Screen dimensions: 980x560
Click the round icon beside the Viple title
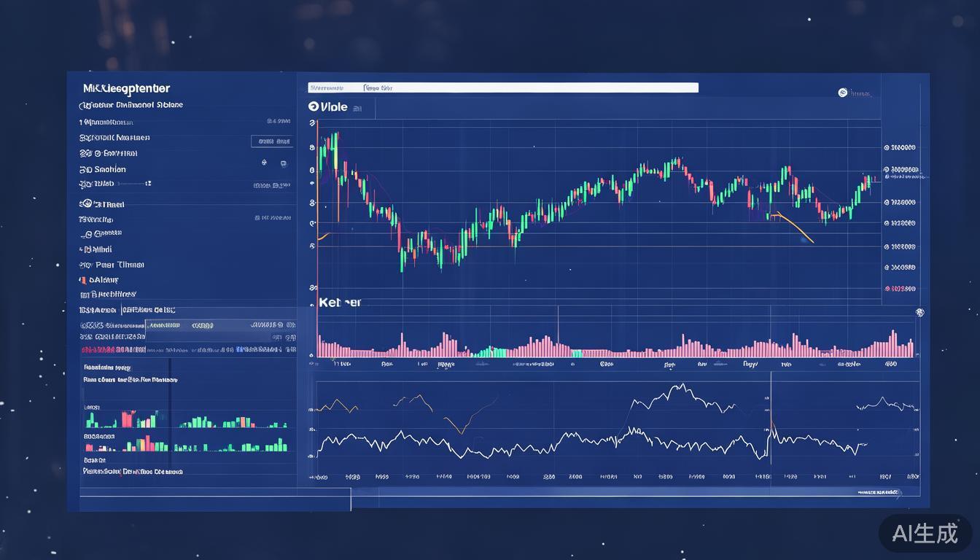point(314,106)
